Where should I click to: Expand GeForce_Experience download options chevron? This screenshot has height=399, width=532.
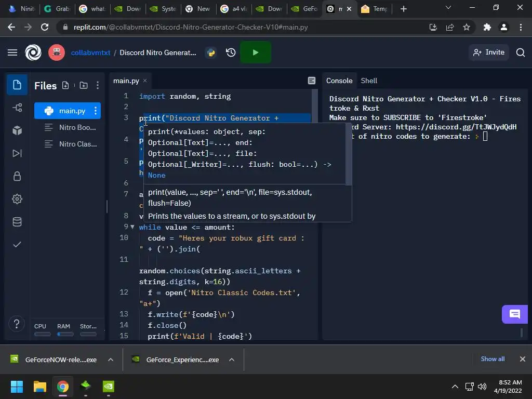point(232,360)
